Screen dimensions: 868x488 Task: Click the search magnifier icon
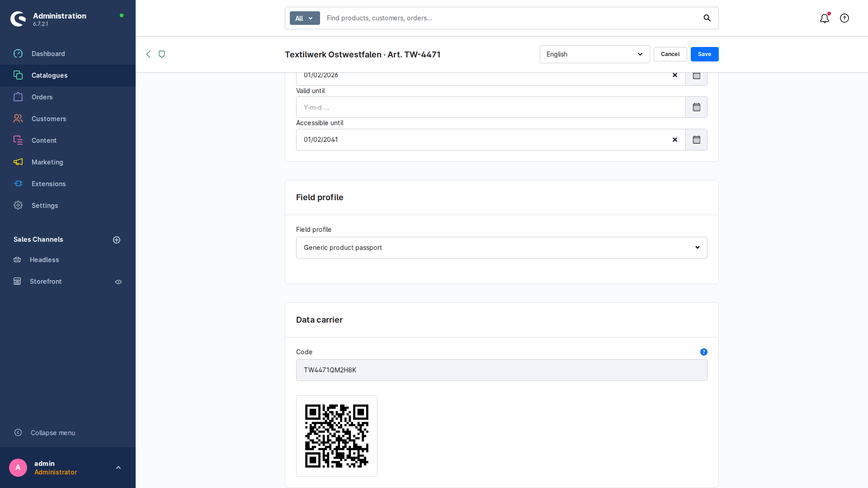707,18
